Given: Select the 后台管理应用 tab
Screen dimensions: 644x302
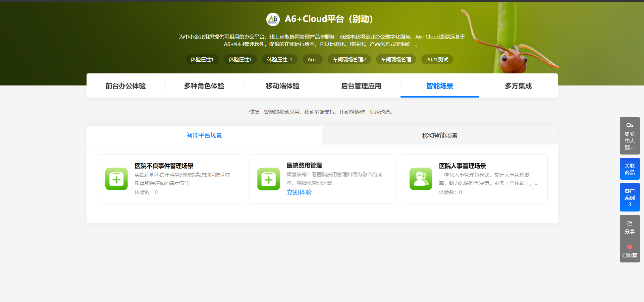Looking at the screenshot, I should click(361, 86).
